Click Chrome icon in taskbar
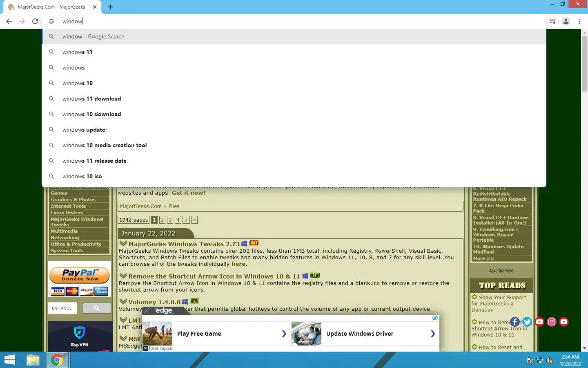This screenshot has width=588, height=368. pyautogui.click(x=57, y=360)
